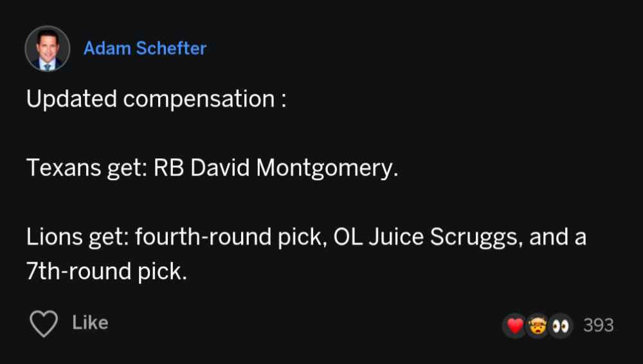Viewport: 643px width, 364px height.
Task: Select the exploding head reaction emoji
Action: (x=538, y=326)
